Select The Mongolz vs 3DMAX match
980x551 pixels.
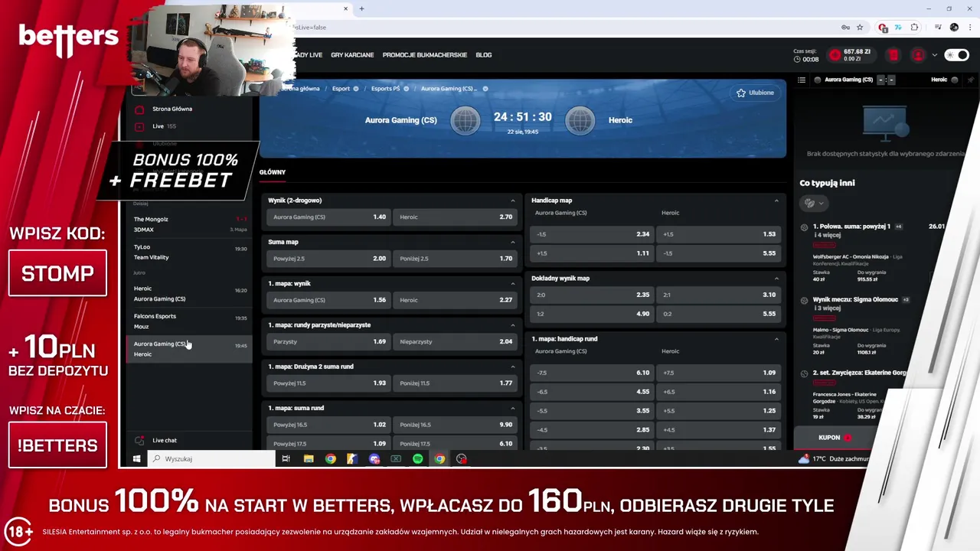pos(190,224)
